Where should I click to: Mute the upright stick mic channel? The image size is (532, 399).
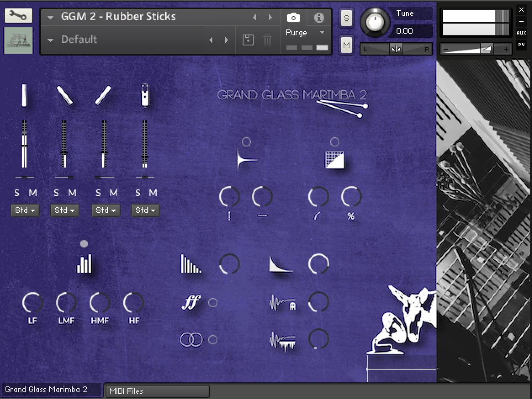click(33, 193)
